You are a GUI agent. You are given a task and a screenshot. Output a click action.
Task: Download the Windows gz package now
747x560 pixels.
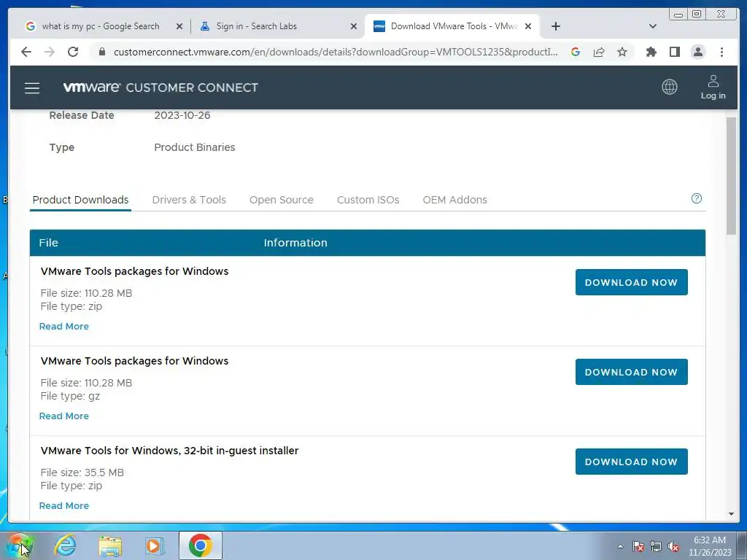click(631, 372)
